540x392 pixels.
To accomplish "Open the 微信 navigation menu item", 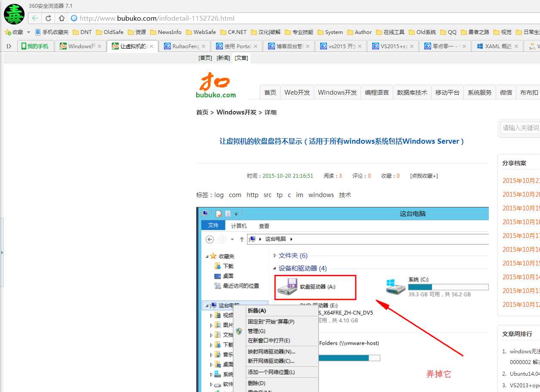I will [x=506, y=92].
